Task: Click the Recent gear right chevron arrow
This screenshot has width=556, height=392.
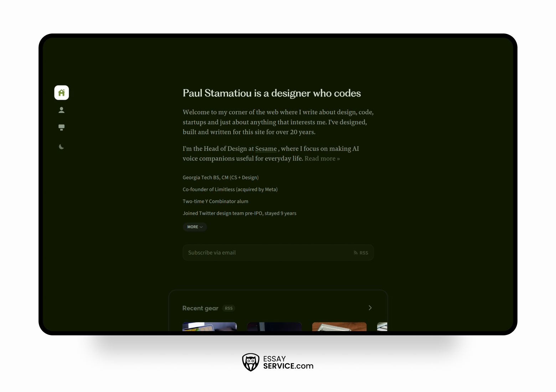Action: [370, 308]
